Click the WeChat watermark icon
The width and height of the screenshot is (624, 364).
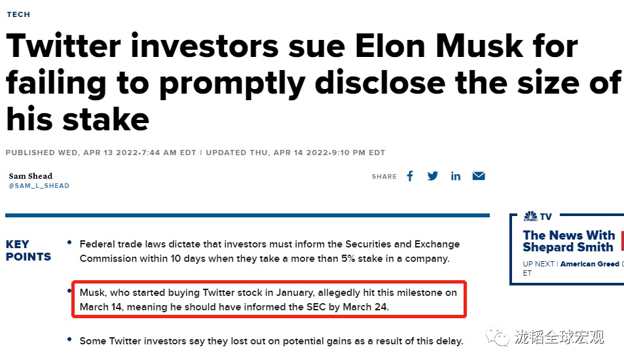(501, 337)
